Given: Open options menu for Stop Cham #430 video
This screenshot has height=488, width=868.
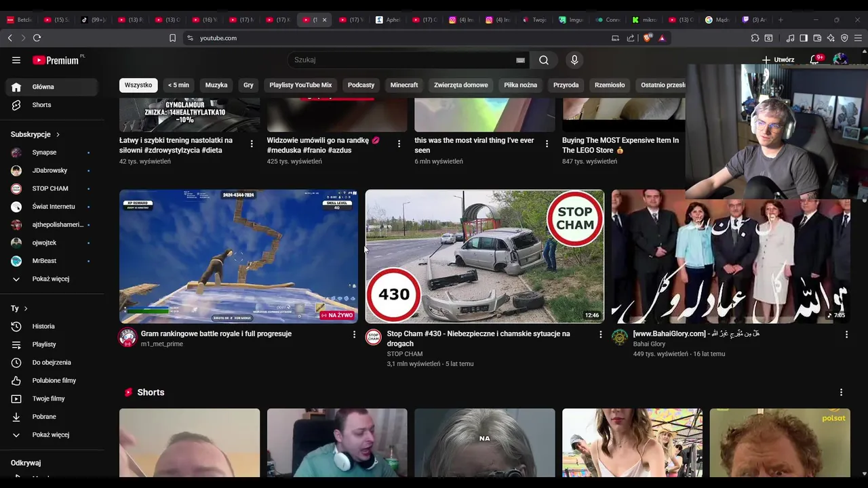Looking at the screenshot, I should tap(600, 334).
